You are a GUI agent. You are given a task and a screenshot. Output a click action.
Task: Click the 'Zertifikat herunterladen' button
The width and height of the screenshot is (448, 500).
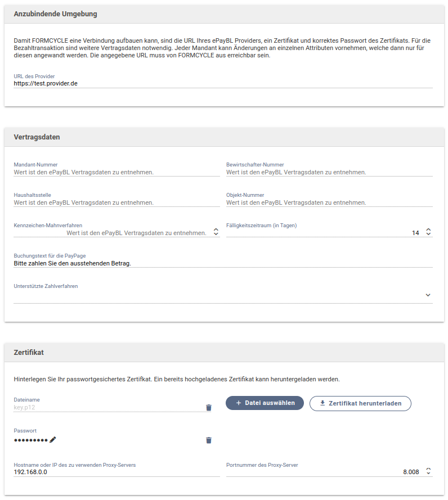[x=360, y=403]
